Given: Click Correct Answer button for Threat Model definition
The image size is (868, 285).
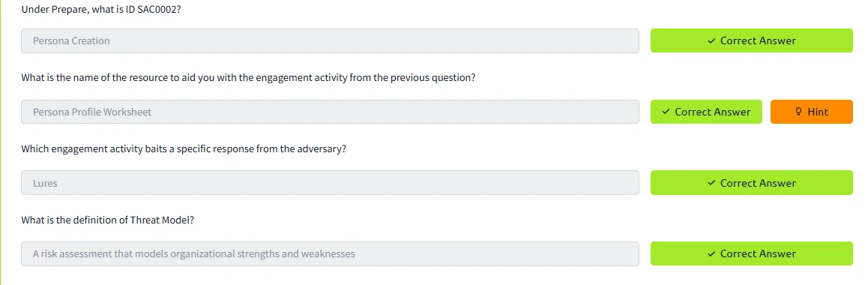Looking at the screenshot, I should [x=751, y=253].
